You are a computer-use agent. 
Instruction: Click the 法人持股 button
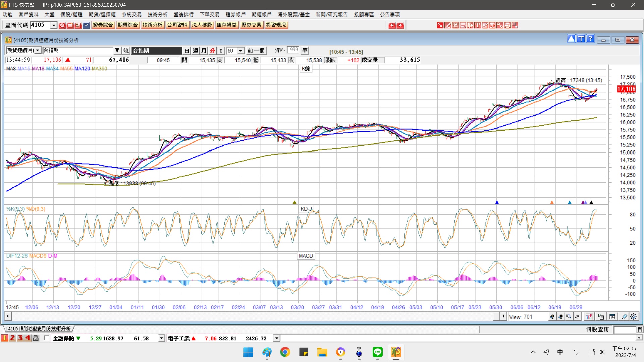pos(202,25)
